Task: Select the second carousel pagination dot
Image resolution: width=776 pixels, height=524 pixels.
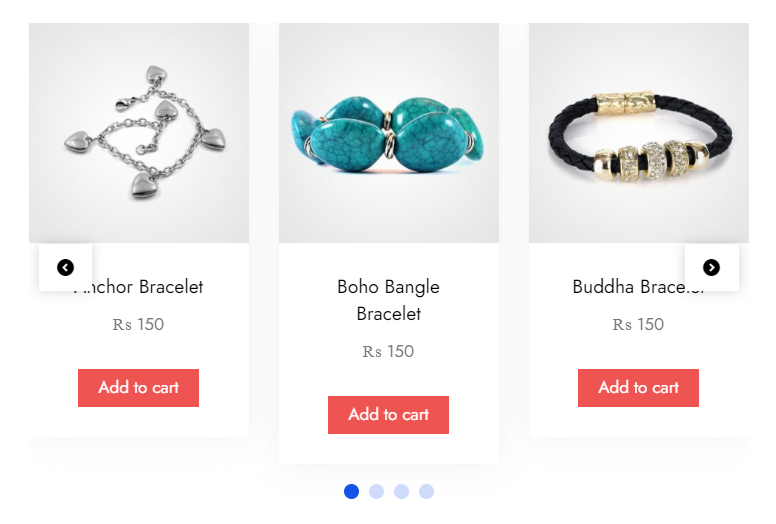Action: click(377, 491)
